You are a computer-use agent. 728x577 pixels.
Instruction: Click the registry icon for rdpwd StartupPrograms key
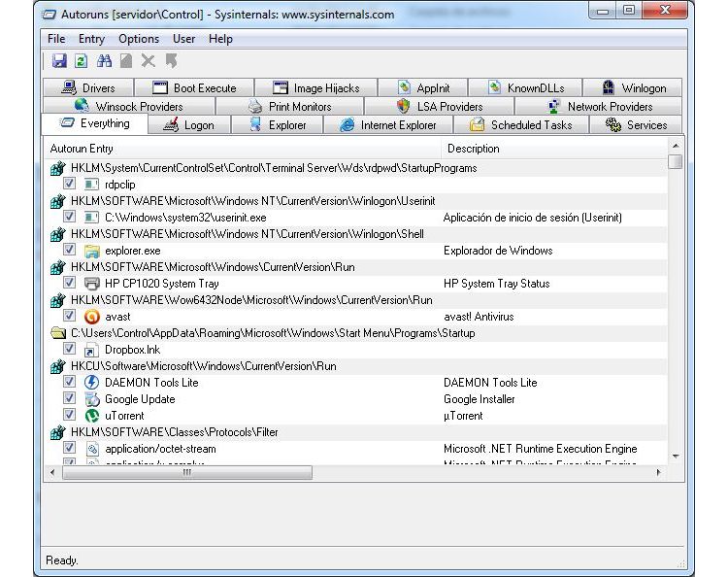[x=57, y=168]
